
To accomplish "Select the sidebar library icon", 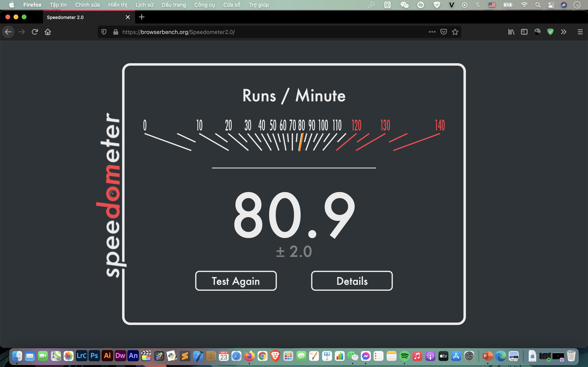I will click(511, 32).
